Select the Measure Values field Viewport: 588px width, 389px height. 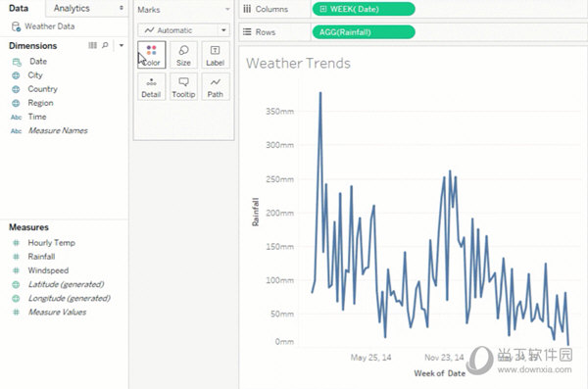coord(57,313)
